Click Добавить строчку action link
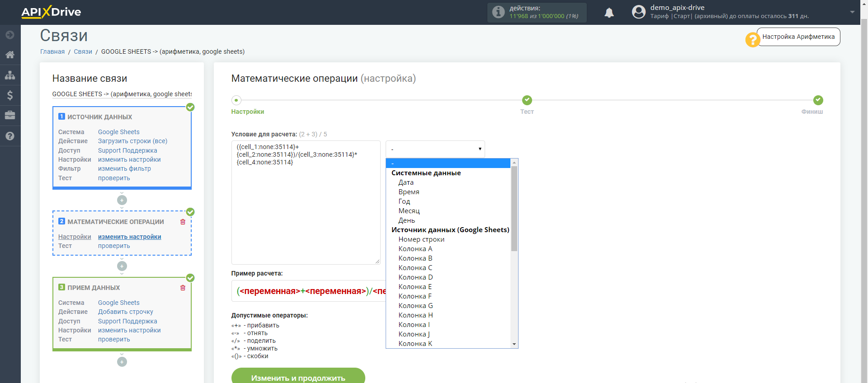Screen dimensions: 868x383 (x=126, y=312)
